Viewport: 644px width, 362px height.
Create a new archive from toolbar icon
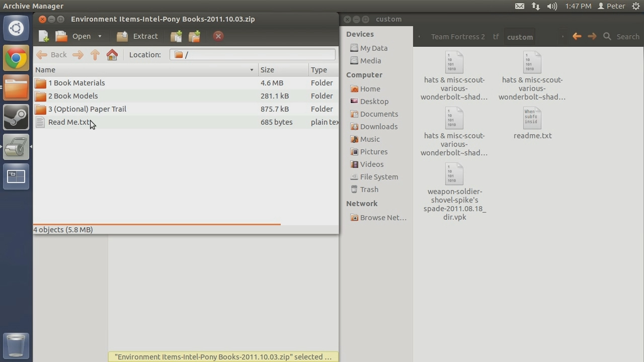click(x=44, y=36)
